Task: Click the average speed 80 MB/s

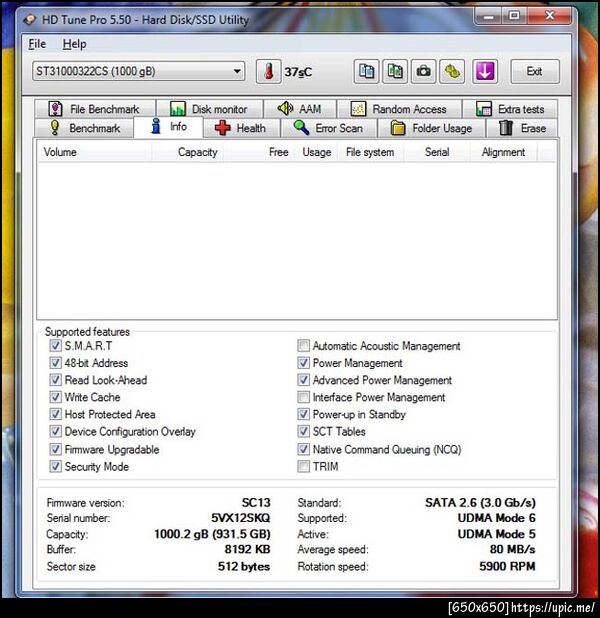Action: [x=512, y=549]
